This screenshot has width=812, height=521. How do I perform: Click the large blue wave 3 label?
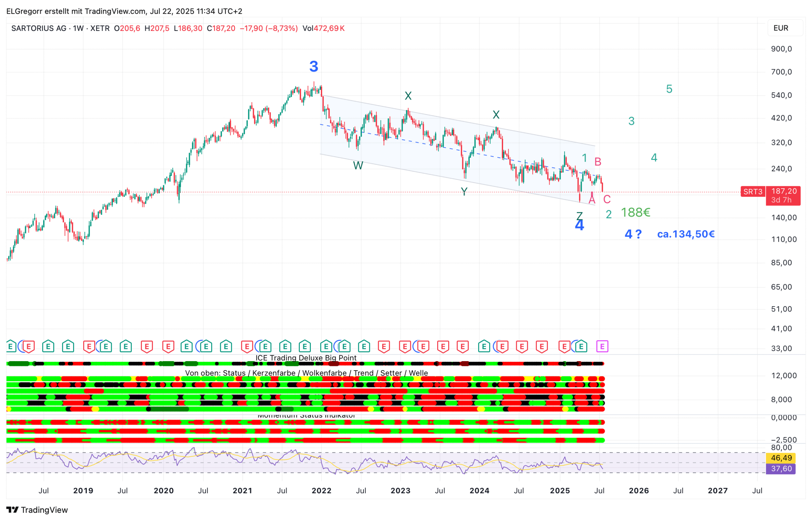point(314,67)
